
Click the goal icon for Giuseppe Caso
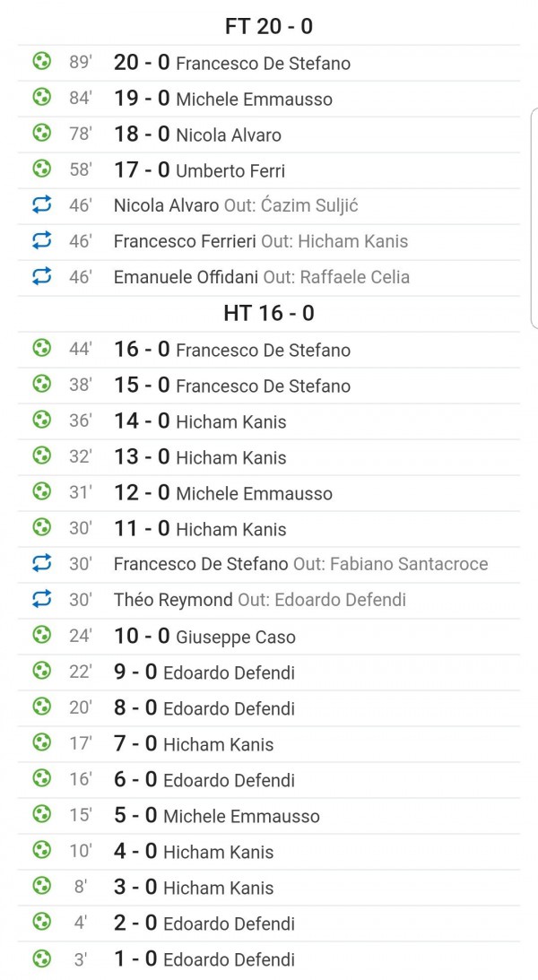point(41,636)
